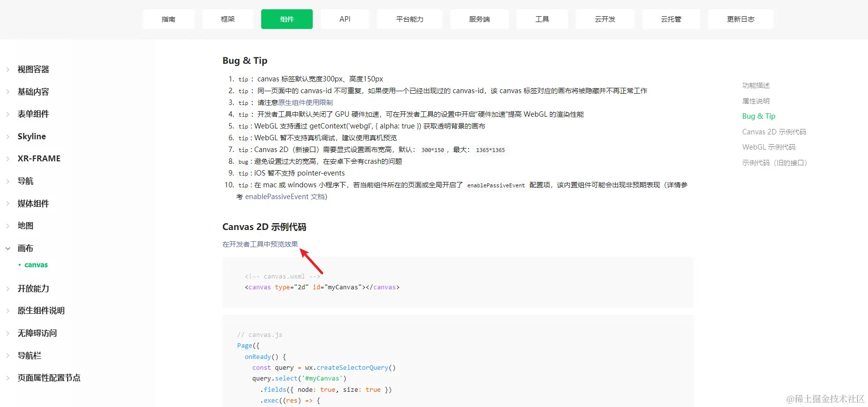Image resolution: width=868 pixels, height=407 pixels.
Task: Expand the 导航 chevron
Action: [x=8, y=181]
